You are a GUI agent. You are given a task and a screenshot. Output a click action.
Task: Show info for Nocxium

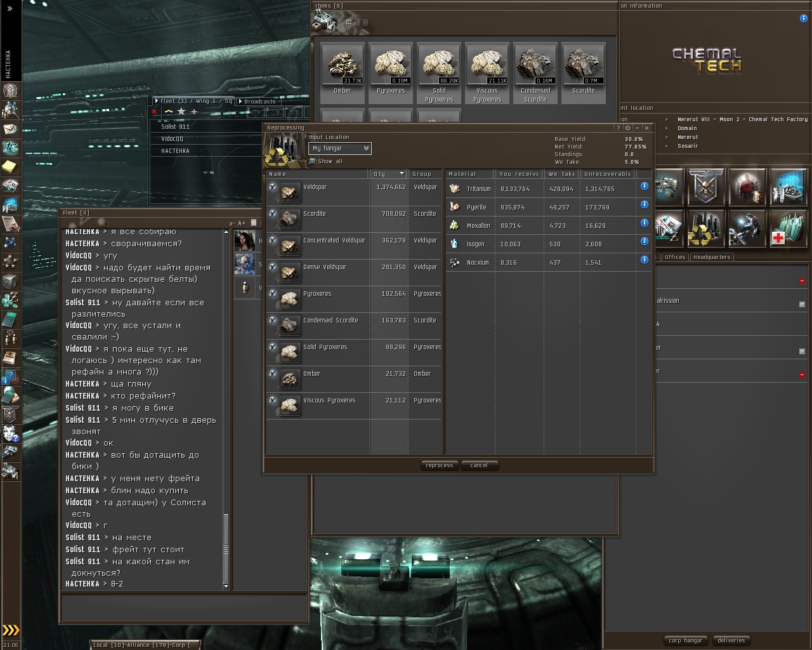pos(645,260)
